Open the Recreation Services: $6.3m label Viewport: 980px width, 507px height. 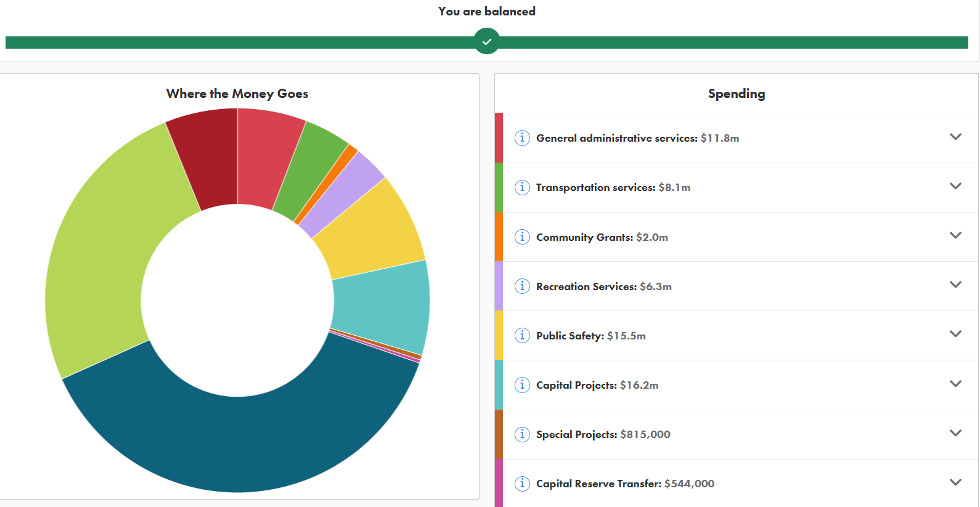(603, 286)
